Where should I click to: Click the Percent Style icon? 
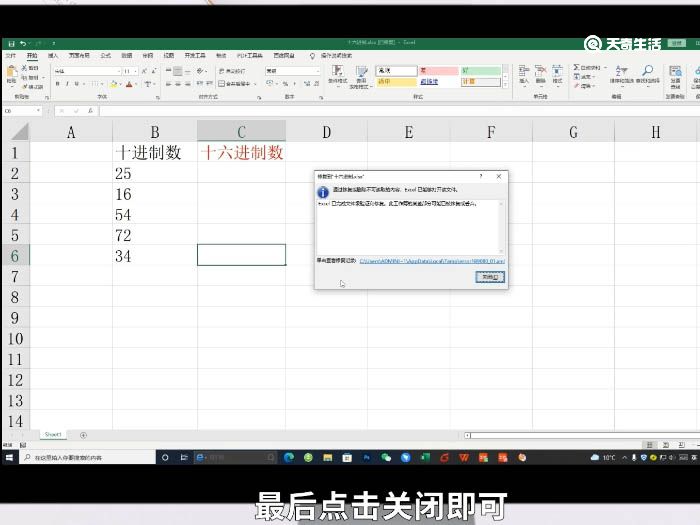pyautogui.click(x=285, y=83)
